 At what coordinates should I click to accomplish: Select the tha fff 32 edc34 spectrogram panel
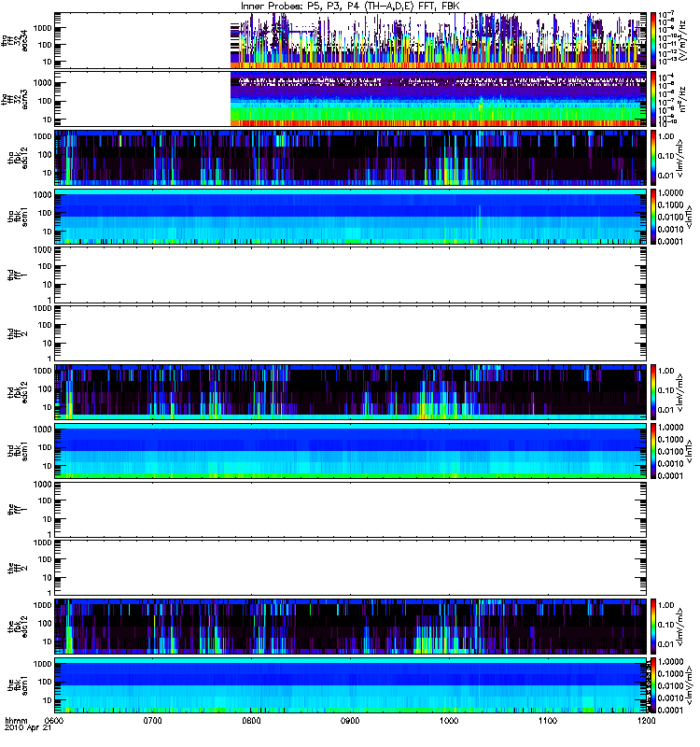[x=350, y=40]
